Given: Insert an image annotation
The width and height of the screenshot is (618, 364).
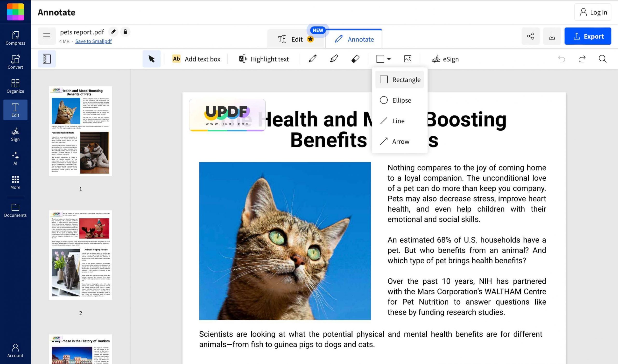Looking at the screenshot, I should pos(408,59).
